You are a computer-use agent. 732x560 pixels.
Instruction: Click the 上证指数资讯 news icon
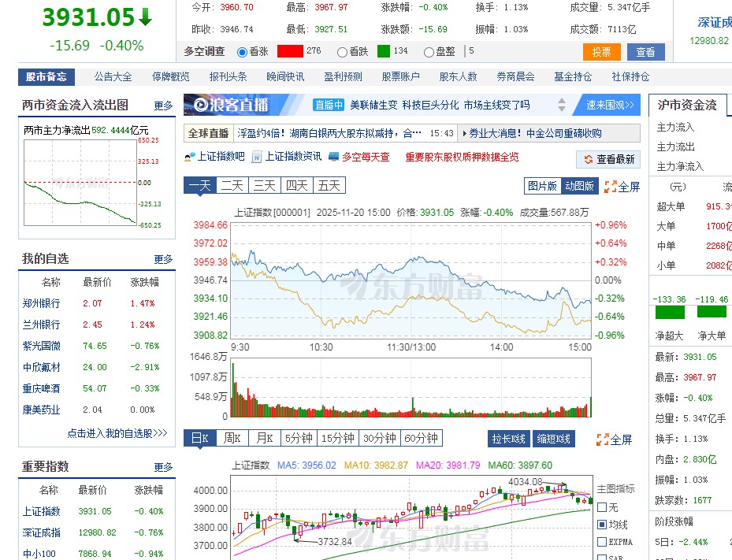(257, 156)
